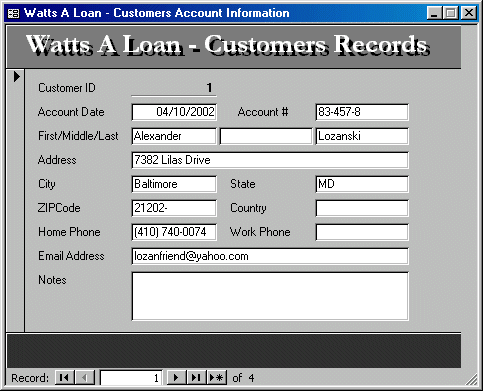This screenshot has width=483, height=391.
Task: Close the Customers Account window
Action: coord(468,13)
